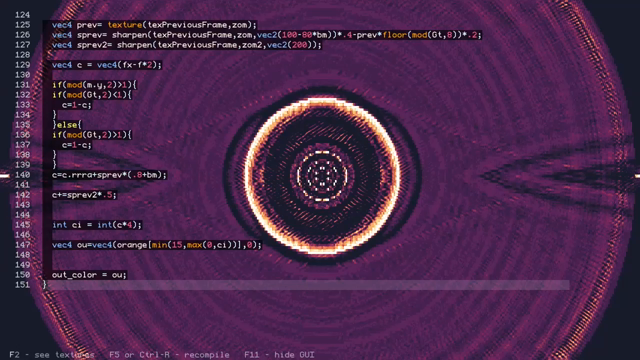Place cursor on the out_color assignment line
The width and height of the screenshot is (640, 360).
pos(89,275)
